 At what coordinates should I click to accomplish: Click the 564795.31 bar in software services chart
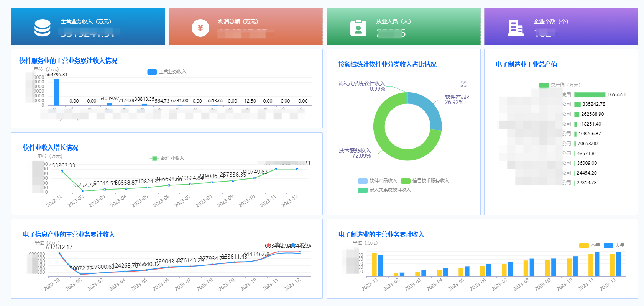[56, 92]
